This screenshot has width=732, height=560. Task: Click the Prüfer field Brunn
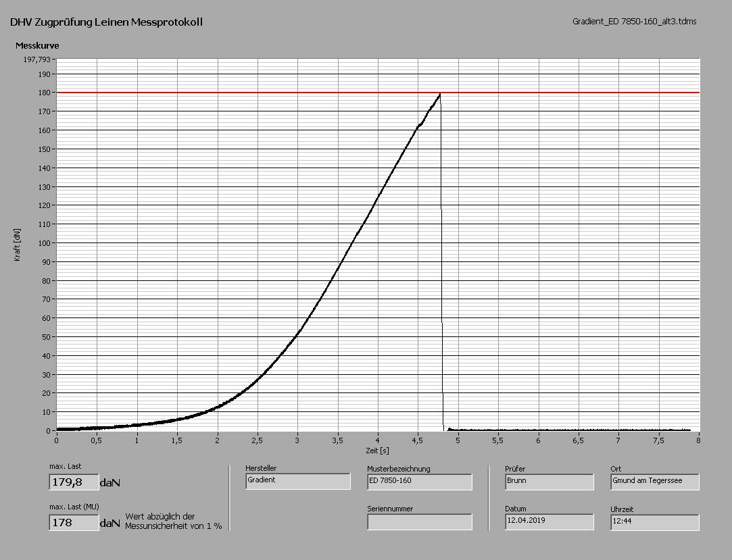[x=550, y=482]
